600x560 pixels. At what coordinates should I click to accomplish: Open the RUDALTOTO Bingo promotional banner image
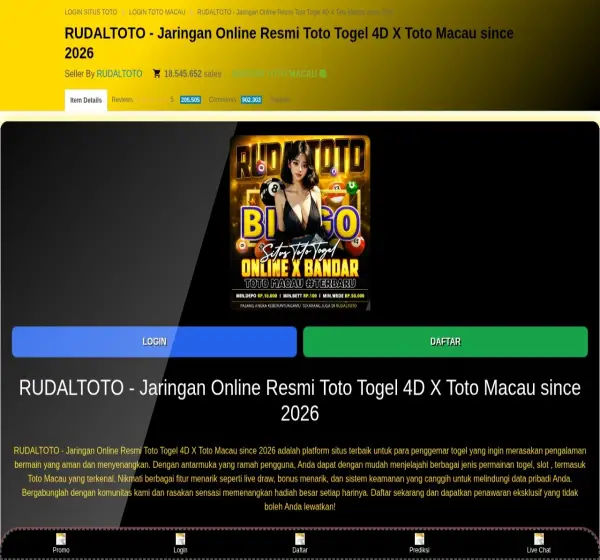point(300,223)
